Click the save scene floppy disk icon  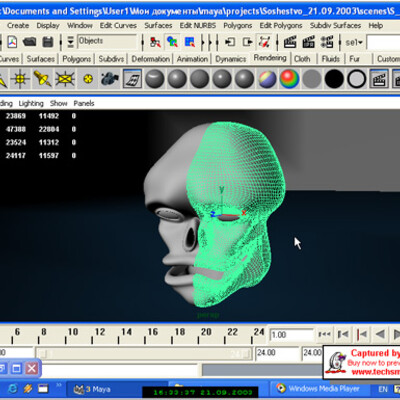48,42
